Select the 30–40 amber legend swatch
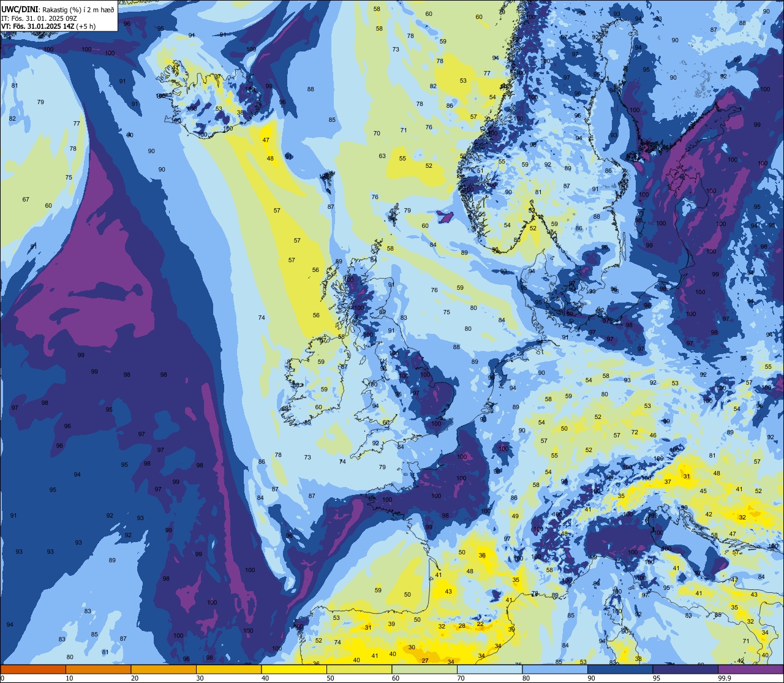The height and width of the screenshot is (683, 784). [228, 669]
